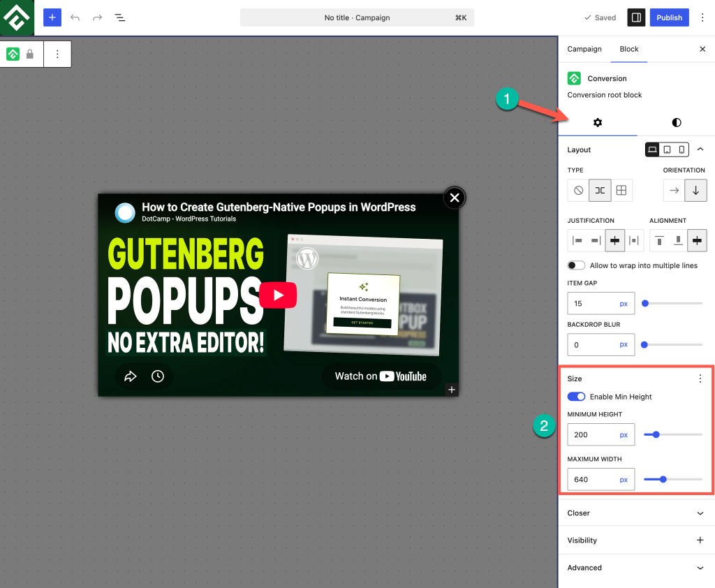Viewport: 715px width, 588px height.
Task: Select the Conversion block icon in block toolbar
Action: pos(13,54)
